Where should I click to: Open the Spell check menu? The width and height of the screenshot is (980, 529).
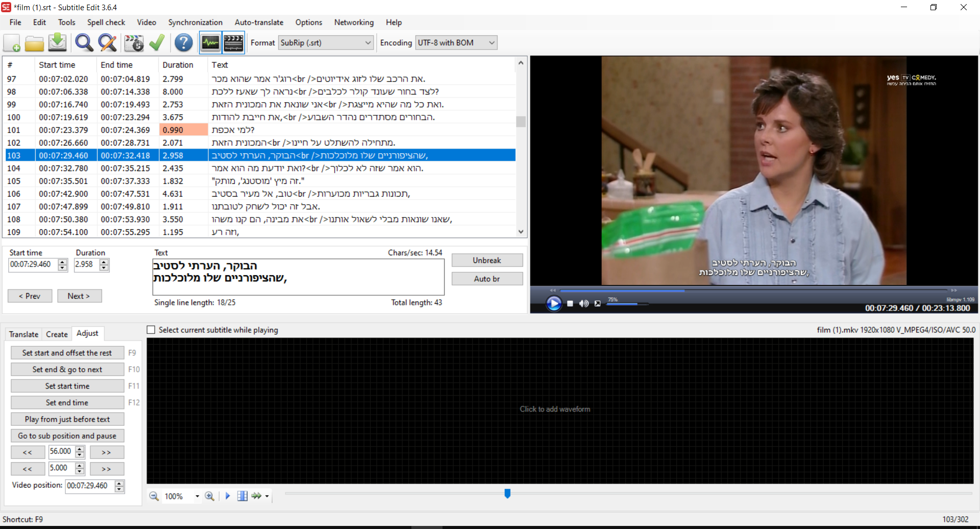coord(106,22)
